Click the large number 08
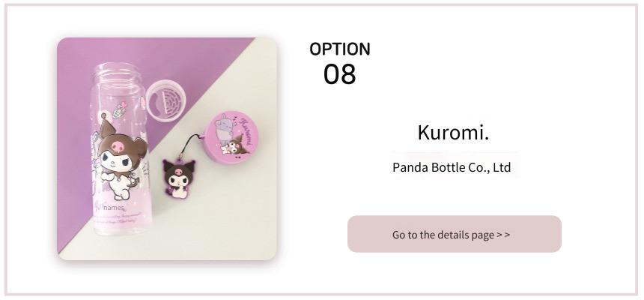 click(x=340, y=74)
